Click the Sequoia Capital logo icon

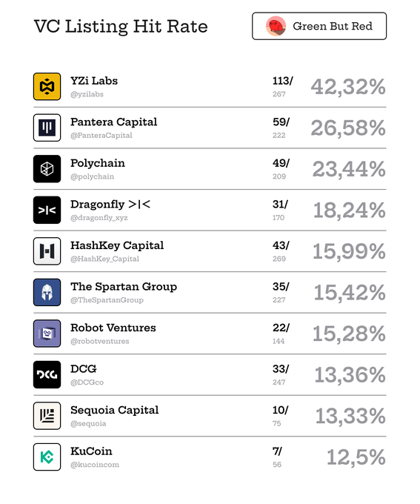pos(47,416)
